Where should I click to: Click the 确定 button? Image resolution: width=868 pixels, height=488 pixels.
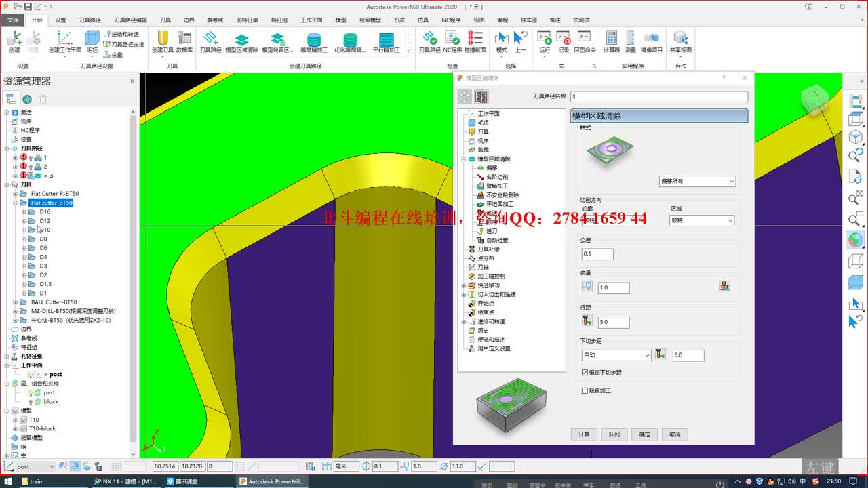pyautogui.click(x=644, y=434)
